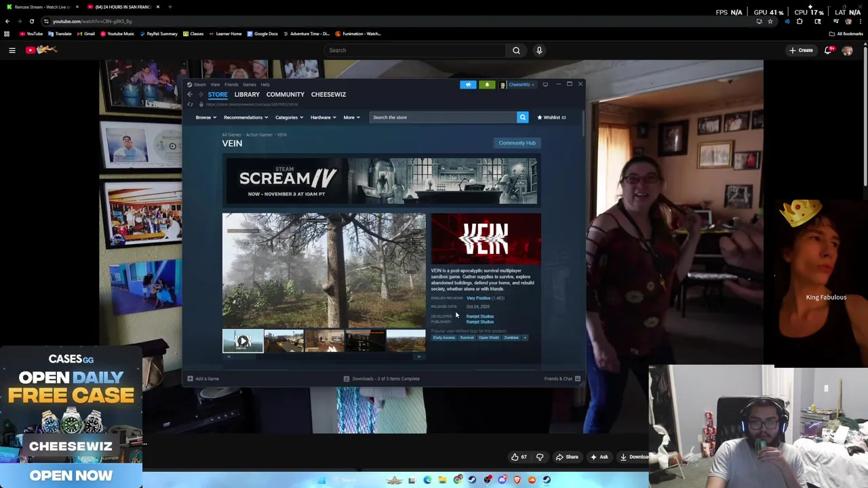Click the plus tag icon next to Zombies
868x488 pixels.
click(524, 338)
